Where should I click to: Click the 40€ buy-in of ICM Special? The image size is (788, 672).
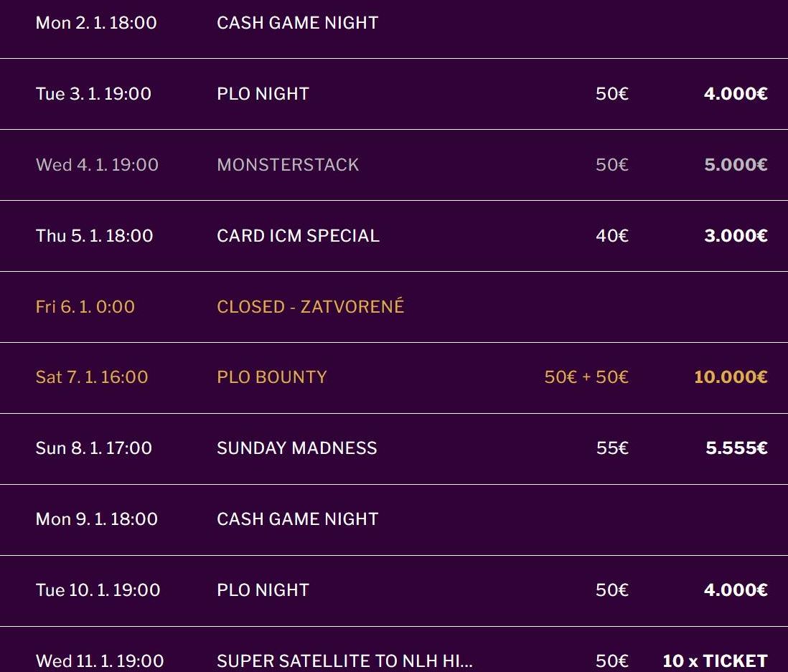coord(611,236)
